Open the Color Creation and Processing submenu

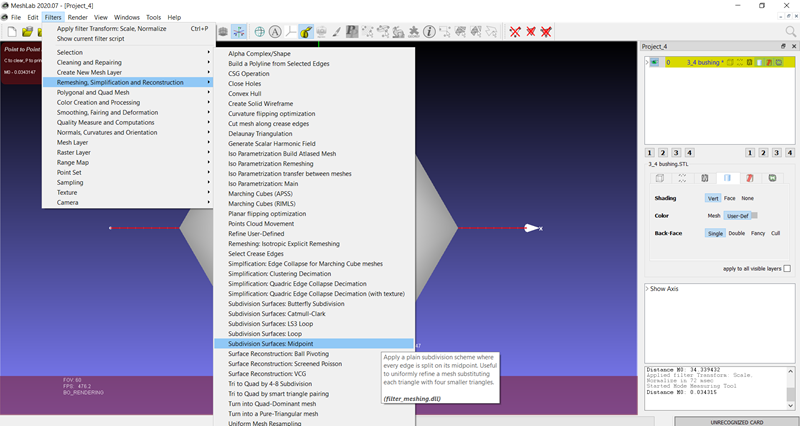pyautogui.click(x=128, y=102)
